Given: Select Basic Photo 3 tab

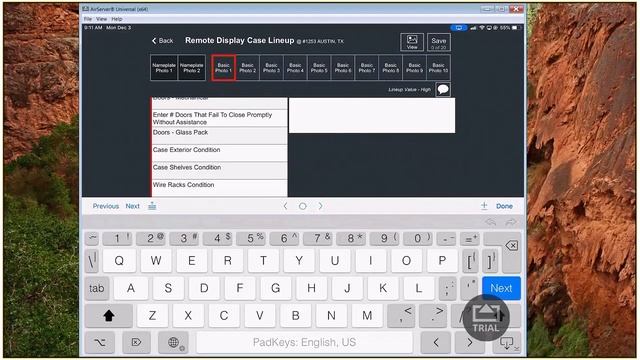Looking at the screenshot, I should coord(271,68).
